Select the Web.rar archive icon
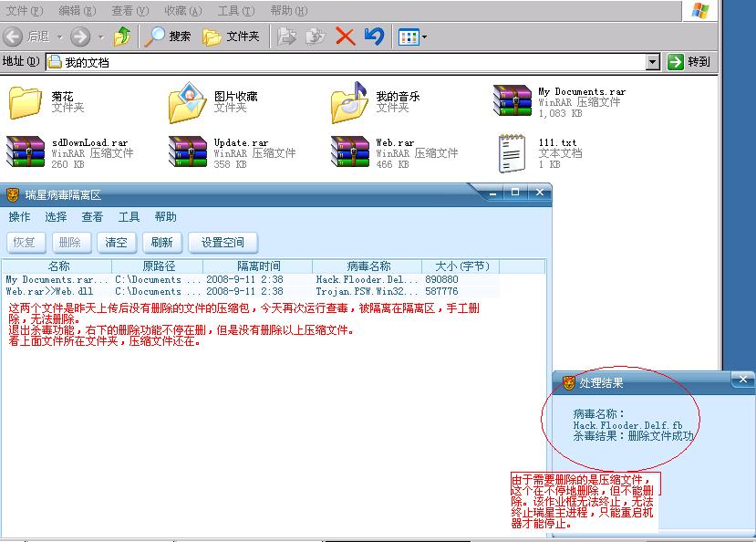756x542 pixels. (350, 151)
